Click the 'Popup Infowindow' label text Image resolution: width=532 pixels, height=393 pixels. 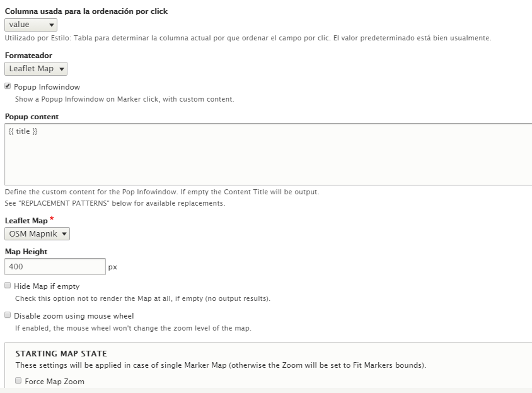pos(47,87)
